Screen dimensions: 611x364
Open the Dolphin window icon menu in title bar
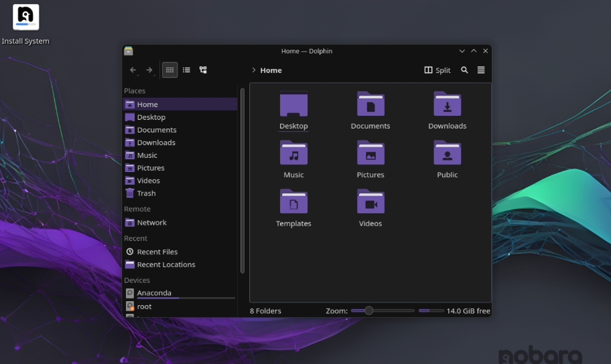pos(129,51)
